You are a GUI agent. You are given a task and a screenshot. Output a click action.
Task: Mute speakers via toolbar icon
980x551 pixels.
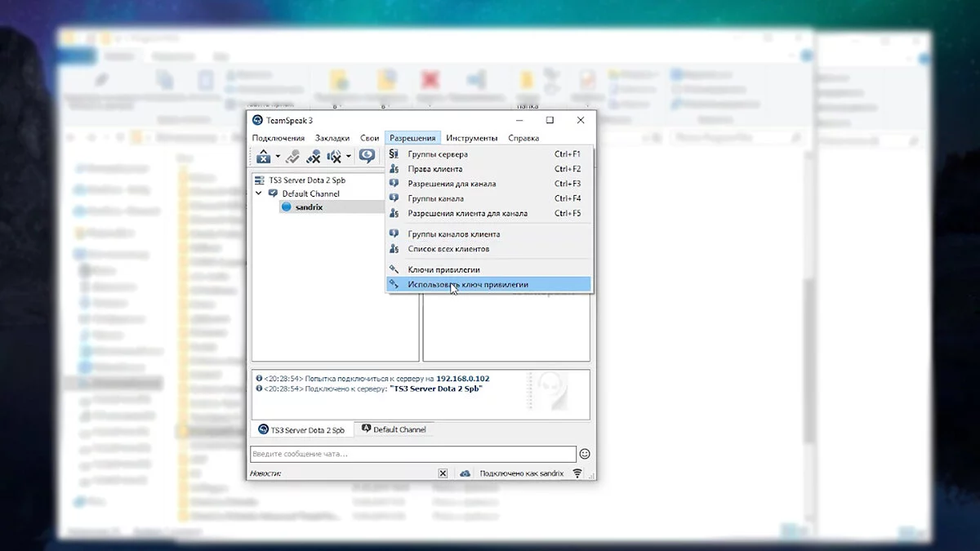click(334, 156)
